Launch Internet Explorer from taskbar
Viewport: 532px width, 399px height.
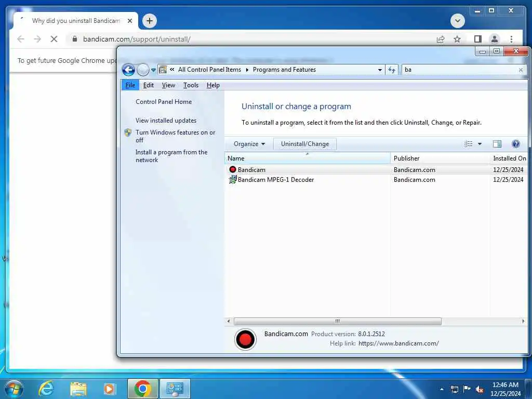pyautogui.click(x=46, y=389)
